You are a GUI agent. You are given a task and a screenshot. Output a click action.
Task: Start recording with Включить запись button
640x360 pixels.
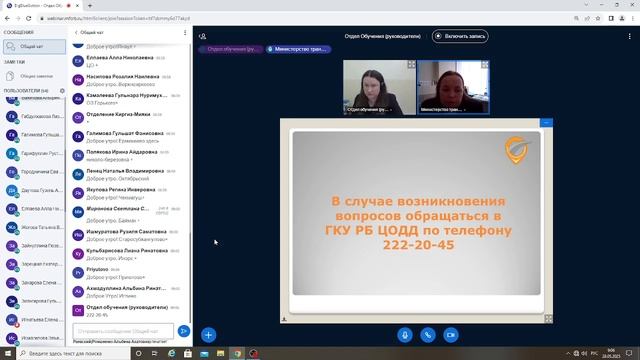point(460,36)
